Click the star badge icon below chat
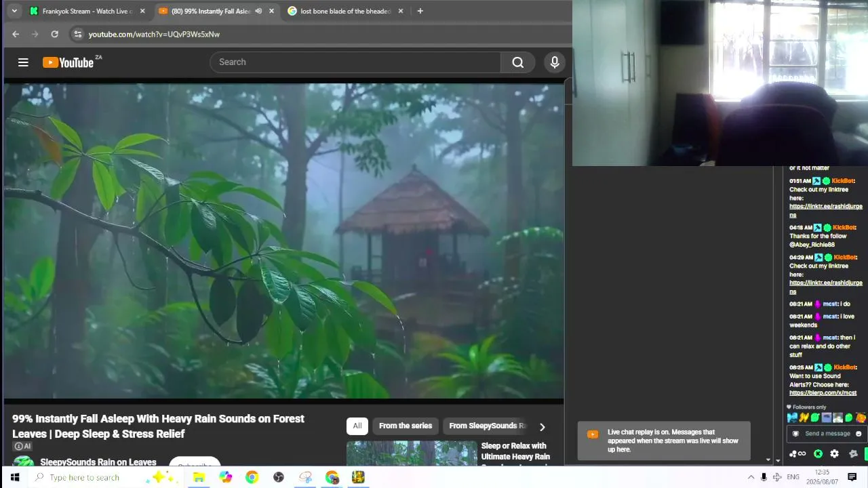The width and height of the screenshot is (868, 488). 853,453
